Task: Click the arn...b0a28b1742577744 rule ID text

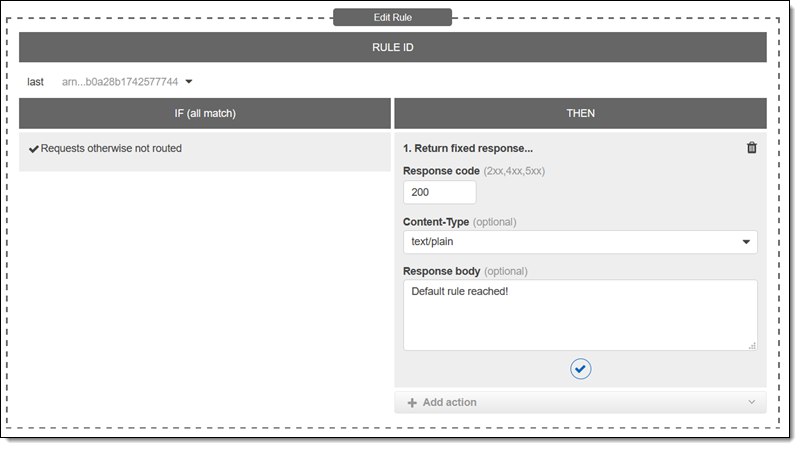Action: [x=120, y=82]
